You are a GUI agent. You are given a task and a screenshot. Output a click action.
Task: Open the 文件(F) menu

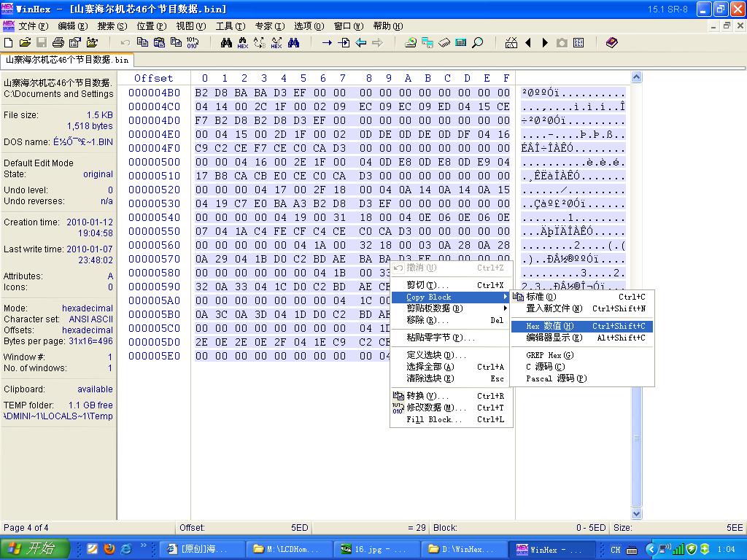[x=34, y=26]
